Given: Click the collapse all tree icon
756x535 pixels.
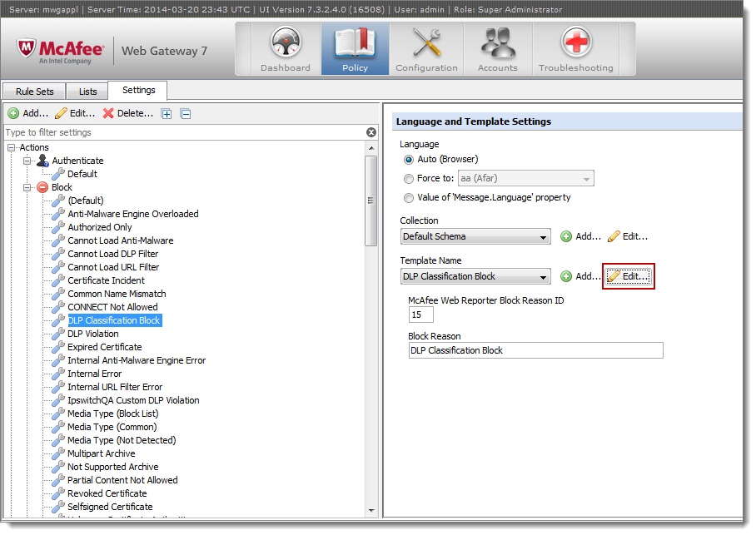Looking at the screenshot, I should click(186, 114).
